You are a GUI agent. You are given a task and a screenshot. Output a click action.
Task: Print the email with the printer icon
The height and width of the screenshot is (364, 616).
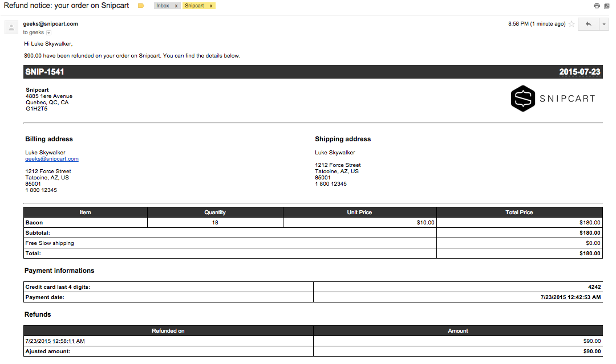[x=597, y=6]
